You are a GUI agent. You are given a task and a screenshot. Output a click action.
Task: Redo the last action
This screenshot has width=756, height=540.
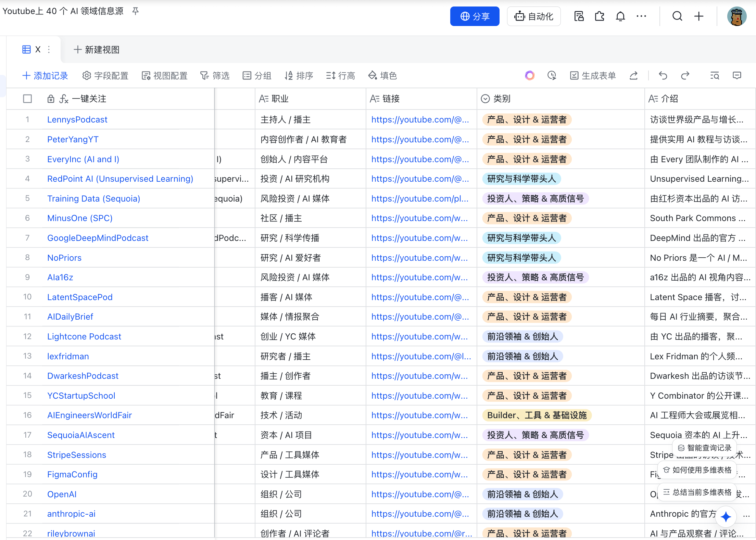tap(685, 75)
